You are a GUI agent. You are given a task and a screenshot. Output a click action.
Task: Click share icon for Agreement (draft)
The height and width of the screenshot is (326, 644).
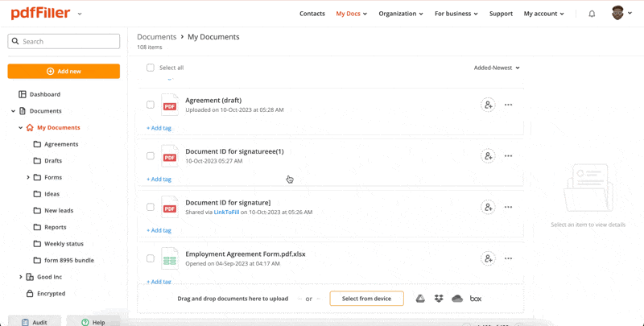tap(488, 105)
